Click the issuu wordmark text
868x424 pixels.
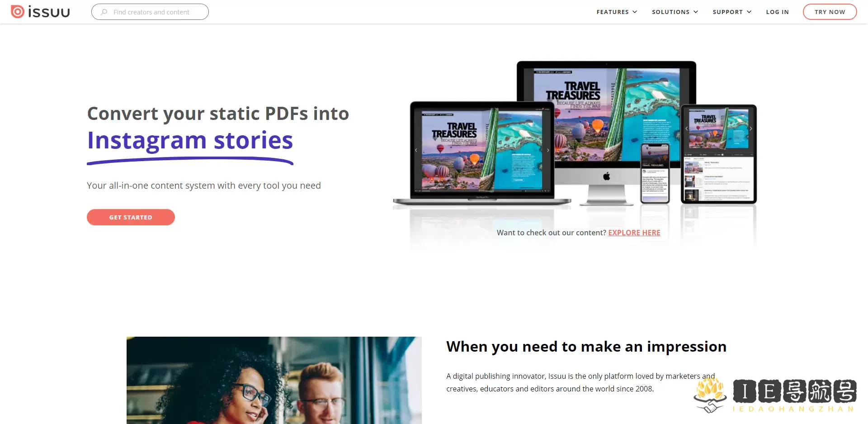click(x=49, y=12)
